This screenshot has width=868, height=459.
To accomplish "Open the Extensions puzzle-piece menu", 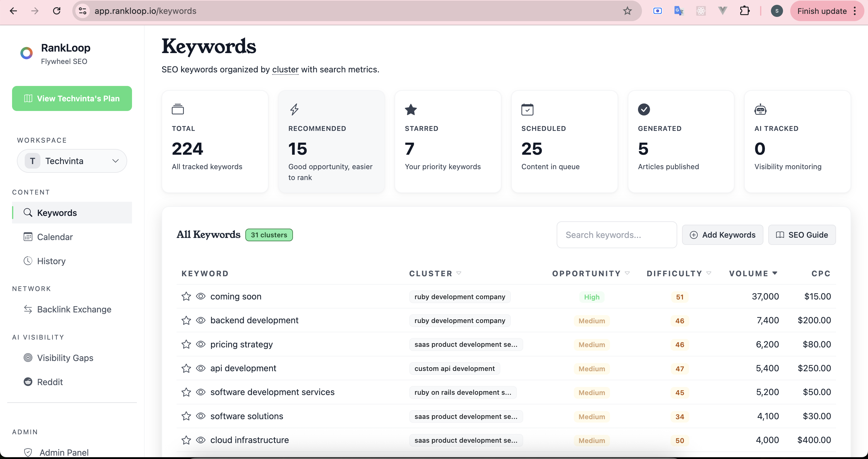I will click(745, 11).
